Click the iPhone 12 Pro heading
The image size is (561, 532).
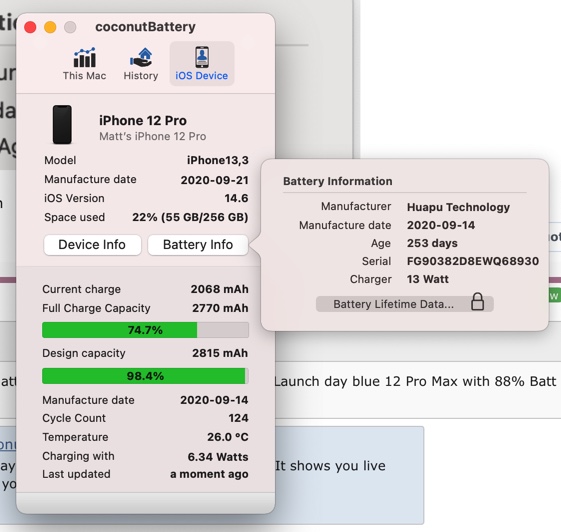[x=143, y=121]
